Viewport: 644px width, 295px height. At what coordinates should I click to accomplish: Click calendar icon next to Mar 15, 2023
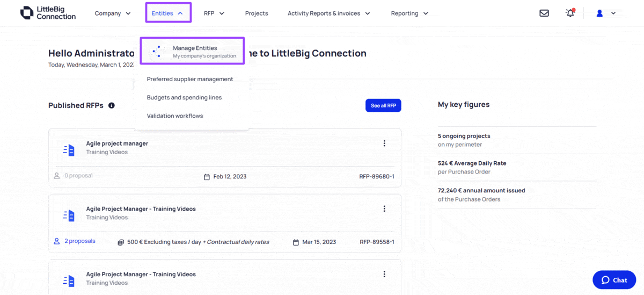point(296,242)
